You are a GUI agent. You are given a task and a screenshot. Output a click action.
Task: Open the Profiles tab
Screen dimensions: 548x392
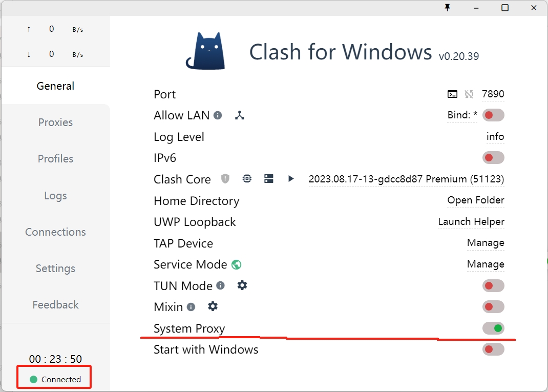(x=55, y=159)
